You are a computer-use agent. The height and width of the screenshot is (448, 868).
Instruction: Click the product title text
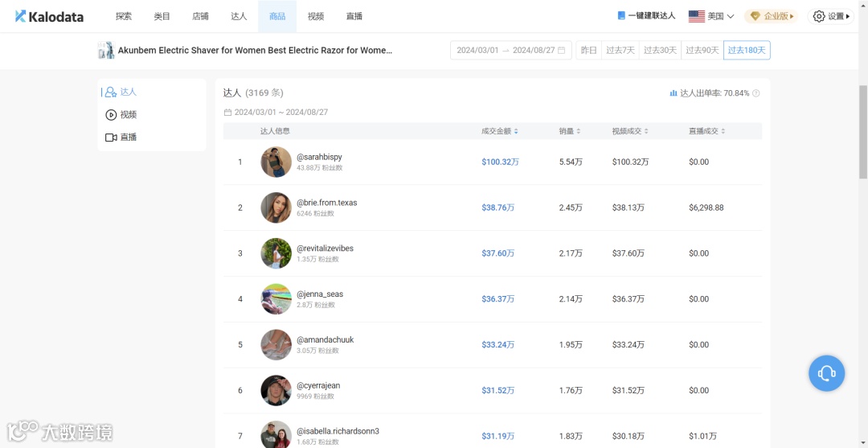[x=256, y=51]
